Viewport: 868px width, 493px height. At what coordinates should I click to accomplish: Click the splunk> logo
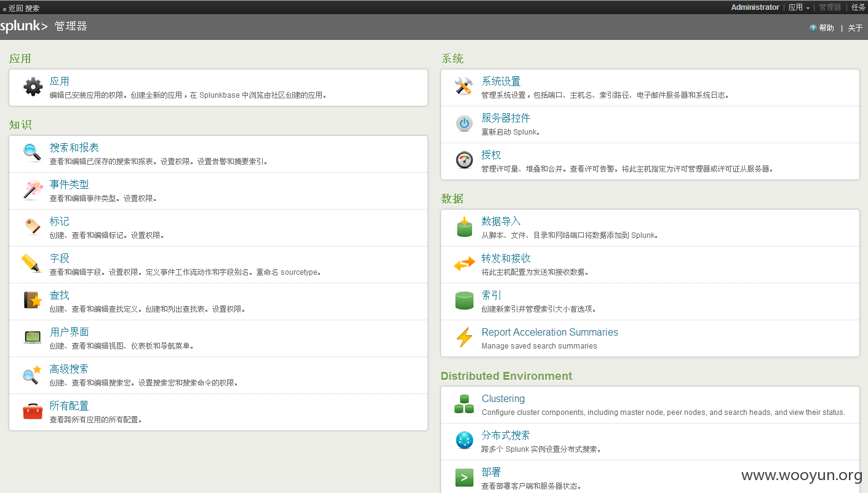click(24, 26)
